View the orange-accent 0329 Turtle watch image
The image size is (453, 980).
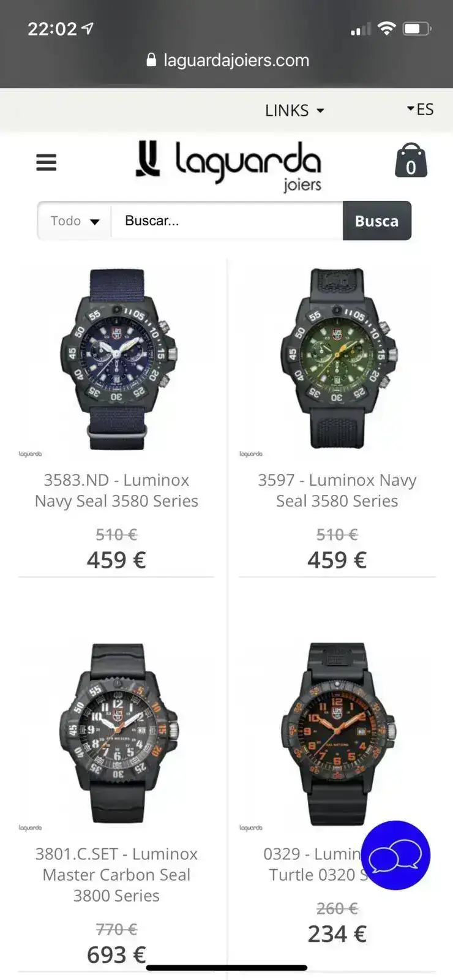(x=337, y=734)
